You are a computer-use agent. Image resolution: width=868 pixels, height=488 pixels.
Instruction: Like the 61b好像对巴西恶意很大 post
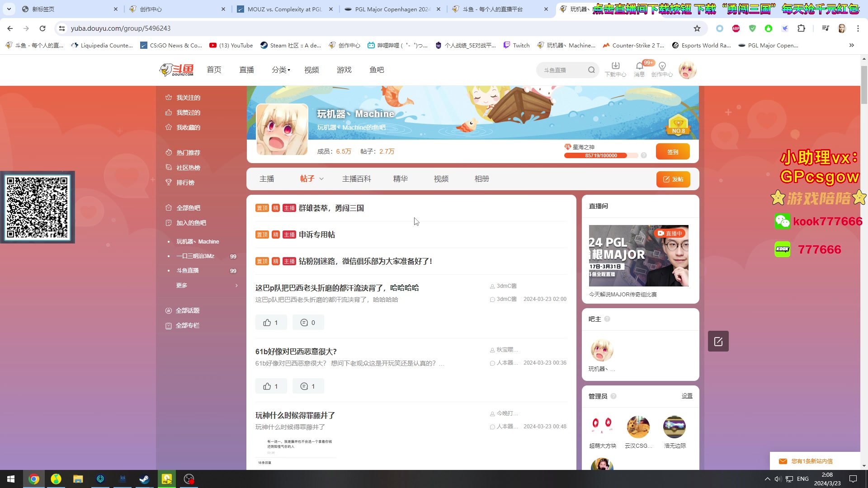tap(271, 386)
